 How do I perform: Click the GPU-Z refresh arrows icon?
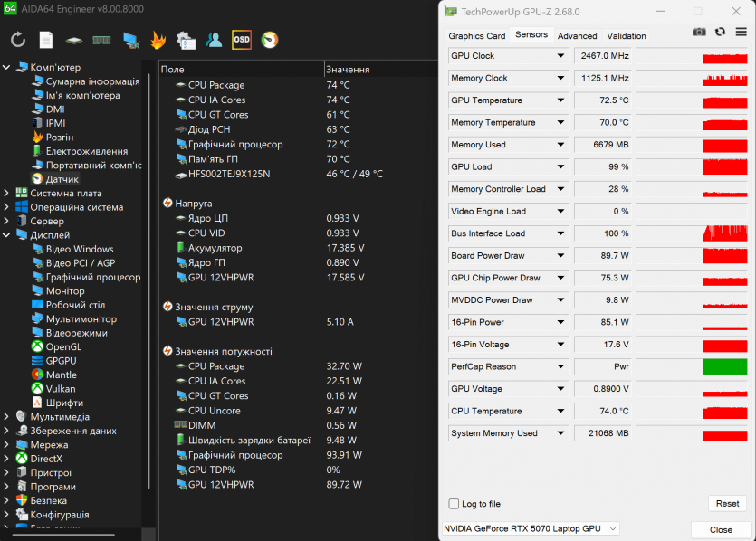click(720, 32)
